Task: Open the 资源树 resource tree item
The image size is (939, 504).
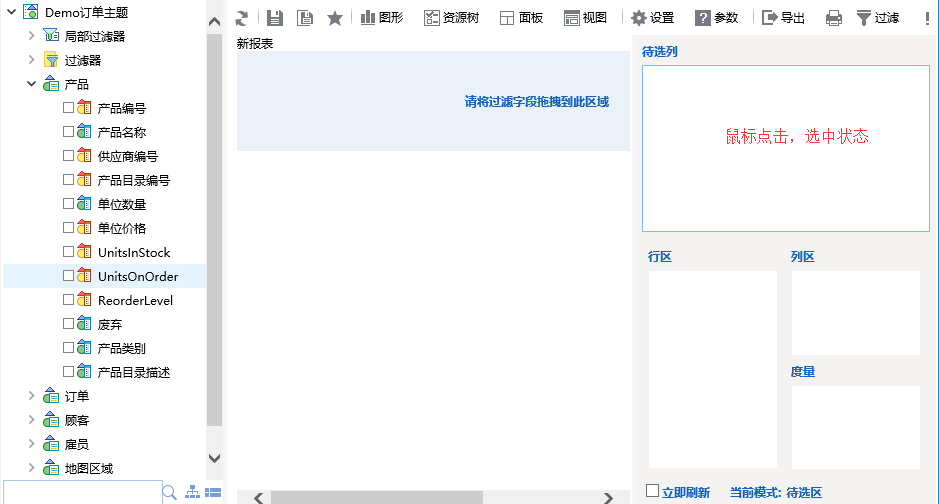Action: click(452, 18)
